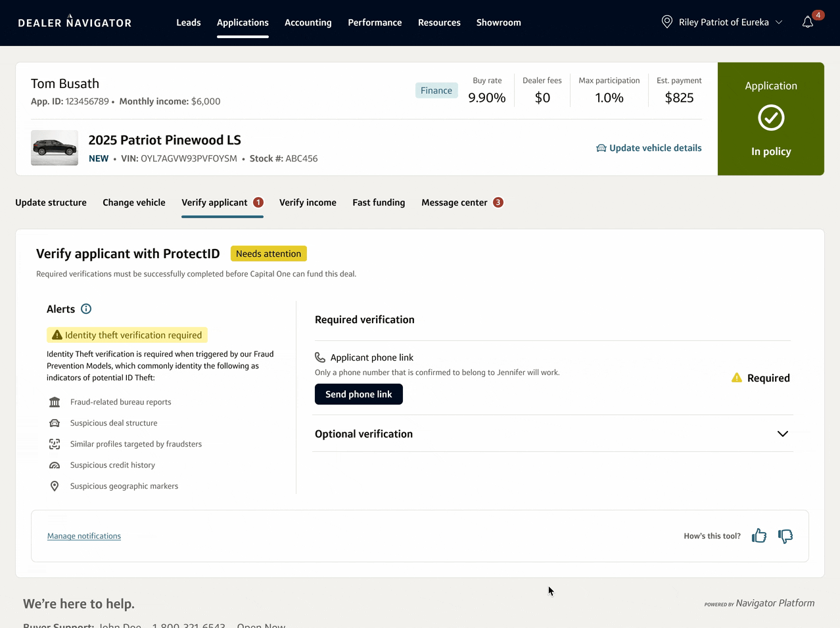The height and width of the screenshot is (628, 840).
Task: Click the App. ID 123456789 text
Action: point(70,101)
